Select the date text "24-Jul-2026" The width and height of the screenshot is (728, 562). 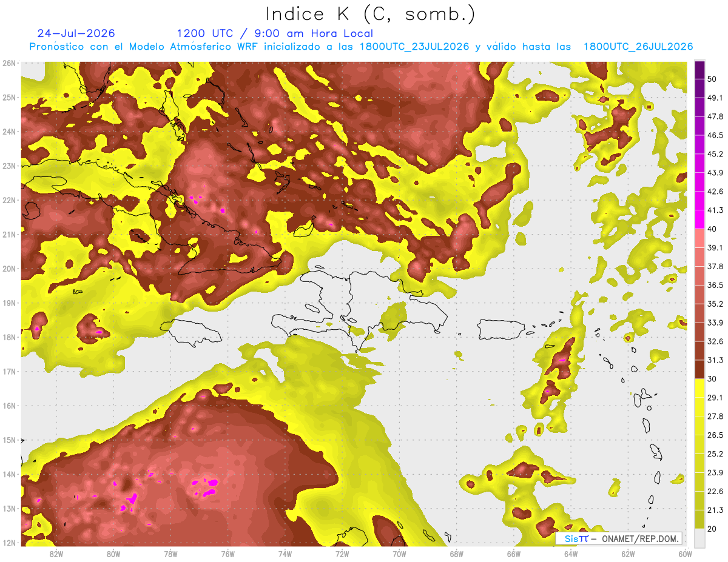[x=76, y=33]
